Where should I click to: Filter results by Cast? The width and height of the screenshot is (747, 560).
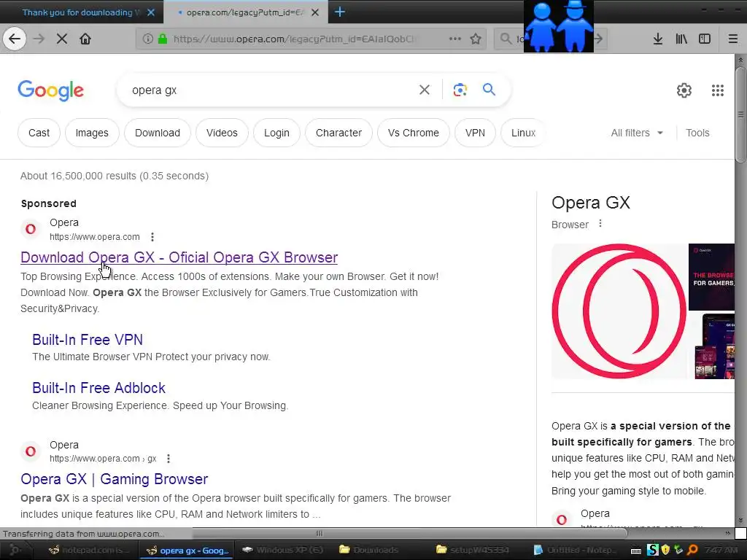pos(39,133)
